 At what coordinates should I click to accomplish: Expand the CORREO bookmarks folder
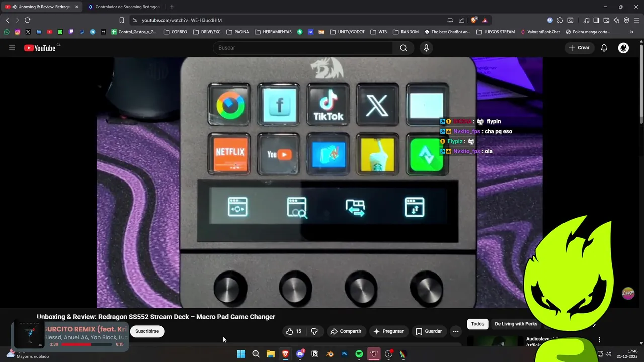(175, 32)
